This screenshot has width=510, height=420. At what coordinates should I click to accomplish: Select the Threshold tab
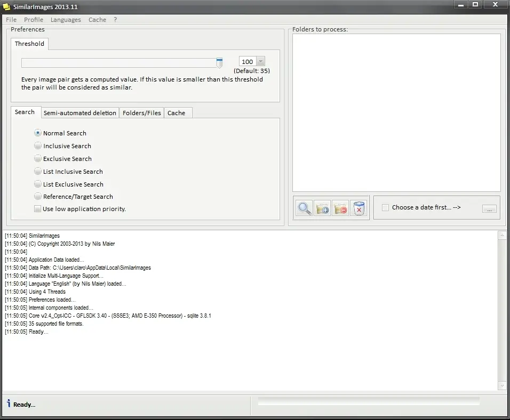click(x=29, y=44)
